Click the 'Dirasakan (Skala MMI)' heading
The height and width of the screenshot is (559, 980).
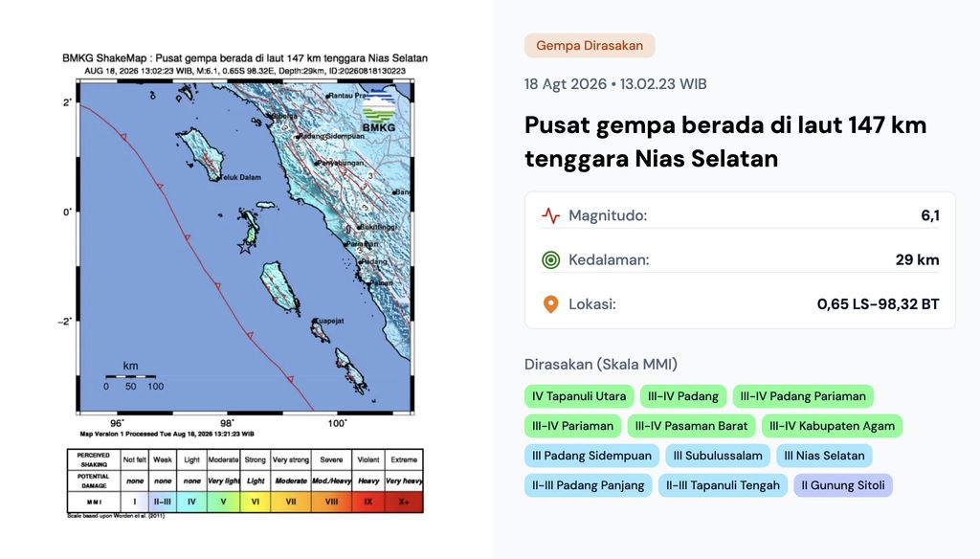point(601,365)
